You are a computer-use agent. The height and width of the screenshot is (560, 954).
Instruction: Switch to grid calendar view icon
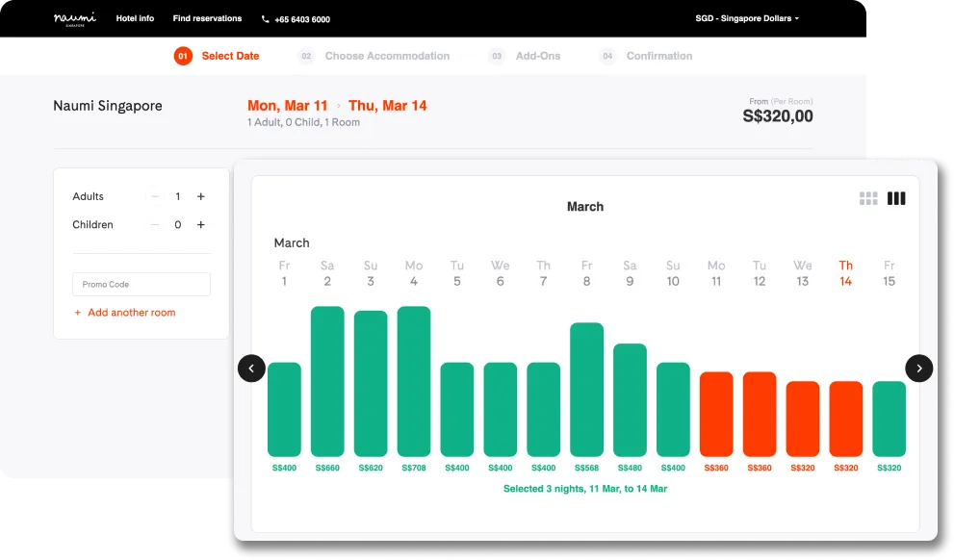click(868, 198)
